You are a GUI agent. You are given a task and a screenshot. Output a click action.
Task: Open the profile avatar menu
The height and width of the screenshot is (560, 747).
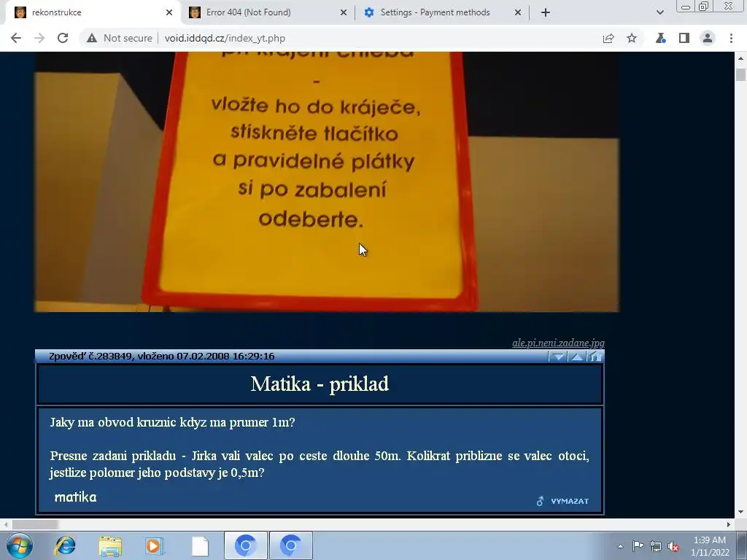tap(708, 38)
